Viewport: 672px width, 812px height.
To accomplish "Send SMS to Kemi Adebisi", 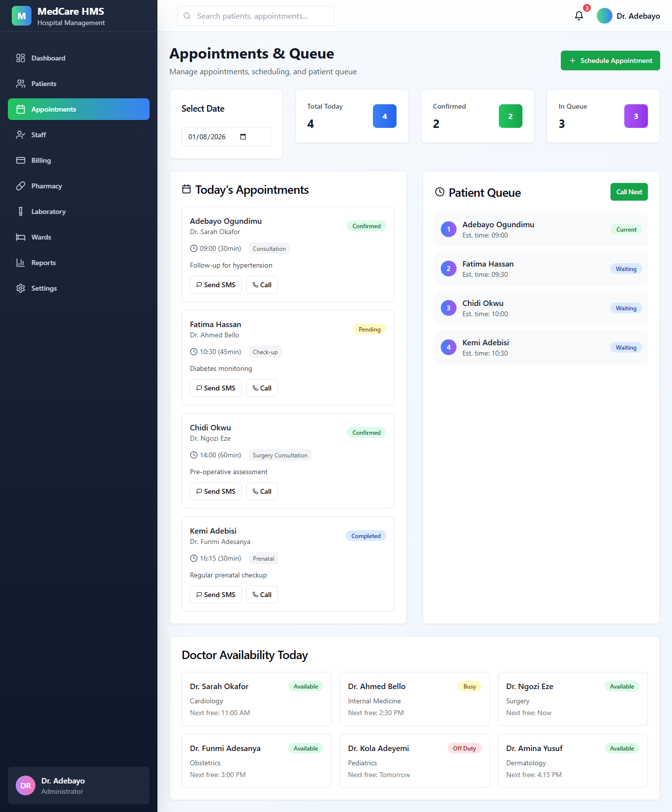I will tap(215, 595).
